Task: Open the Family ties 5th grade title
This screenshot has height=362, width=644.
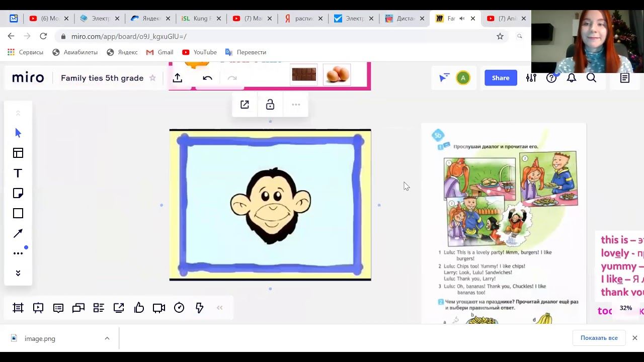Action: click(x=102, y=78)
